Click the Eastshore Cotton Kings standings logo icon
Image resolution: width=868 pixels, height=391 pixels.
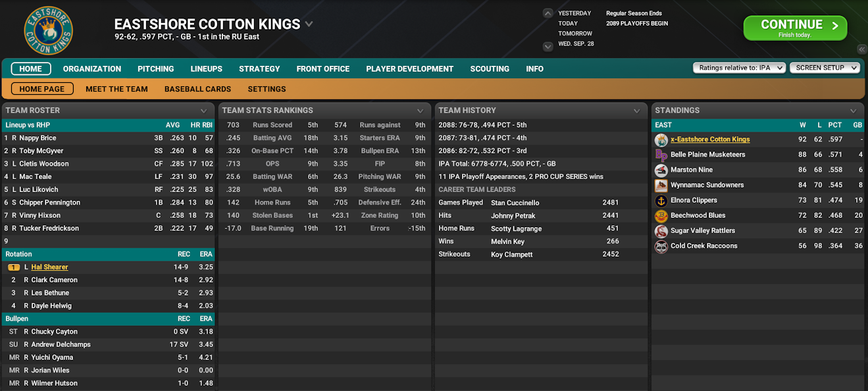661,140
